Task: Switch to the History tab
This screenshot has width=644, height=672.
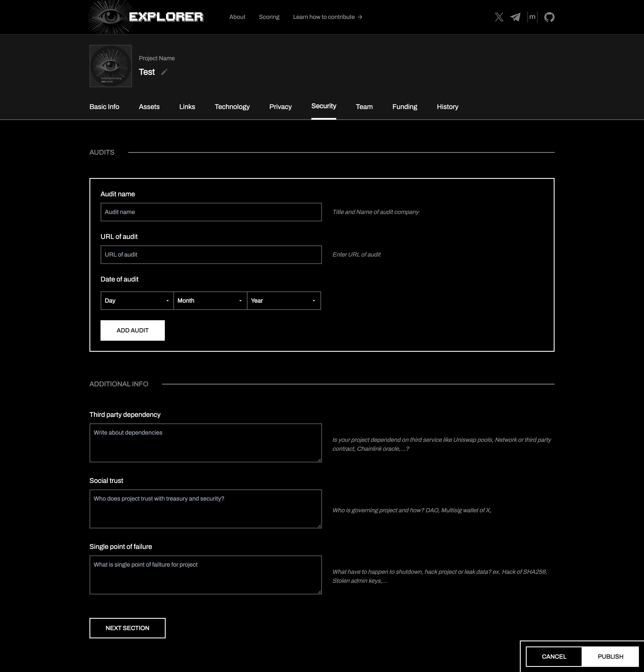Action: [447, 107]
